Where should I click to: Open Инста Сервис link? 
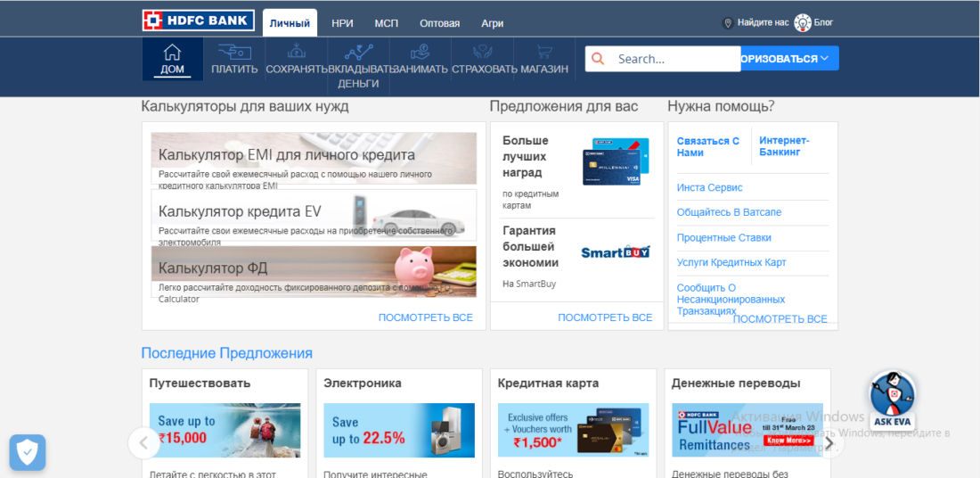[710, 187]
